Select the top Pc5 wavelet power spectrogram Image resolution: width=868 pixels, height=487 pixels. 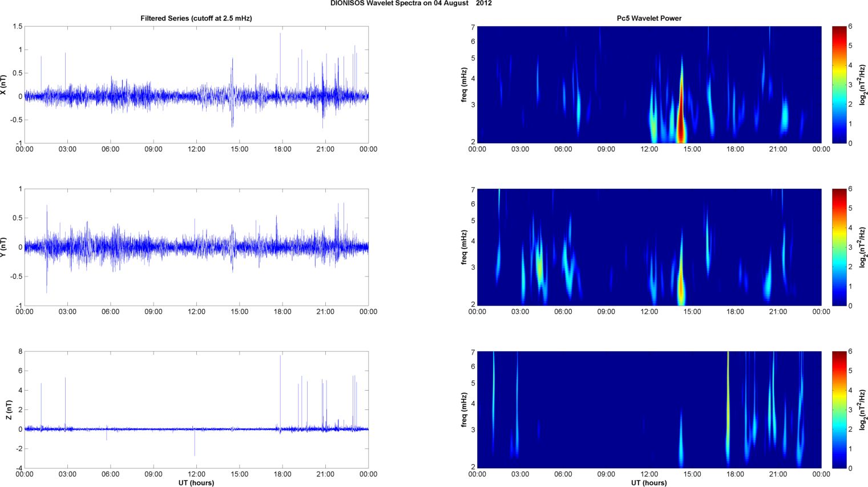(649, 84)
